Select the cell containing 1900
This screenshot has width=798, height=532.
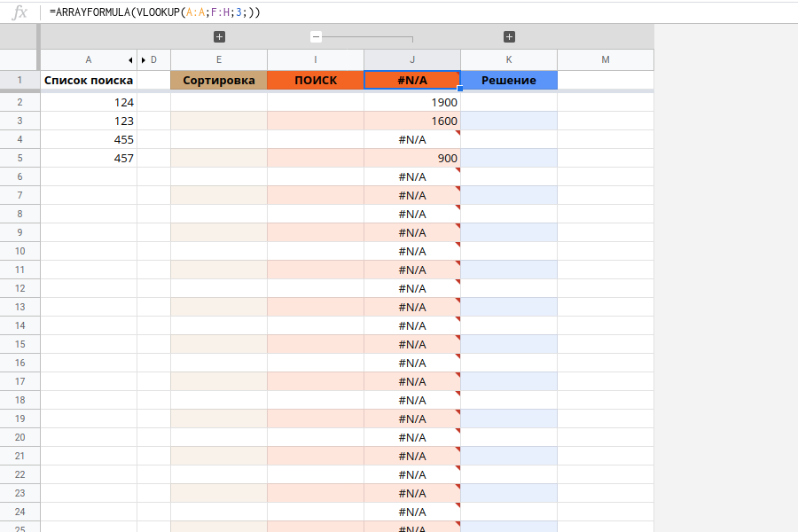click(411, 102)
